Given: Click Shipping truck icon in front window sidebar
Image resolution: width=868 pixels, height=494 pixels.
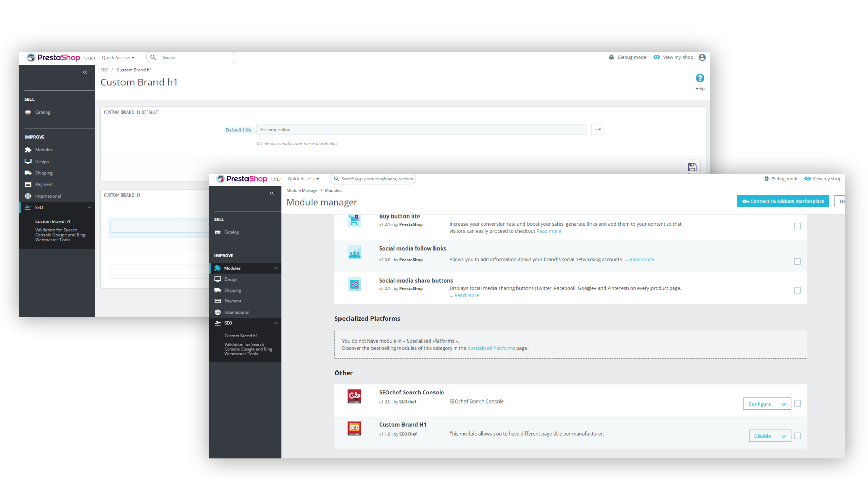Looking at the screenshot, I should (218, 290).
